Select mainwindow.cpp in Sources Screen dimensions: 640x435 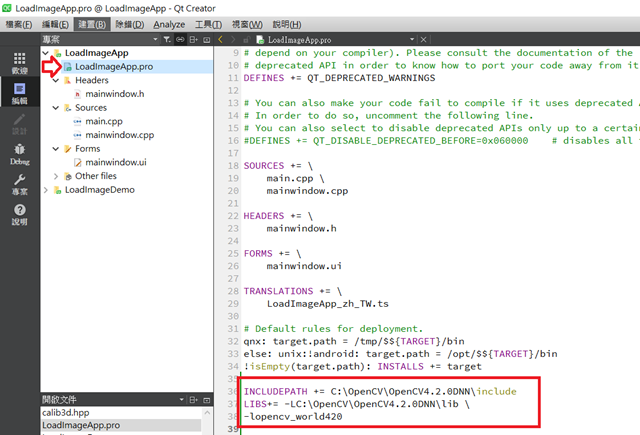click(x=119, y=135)
